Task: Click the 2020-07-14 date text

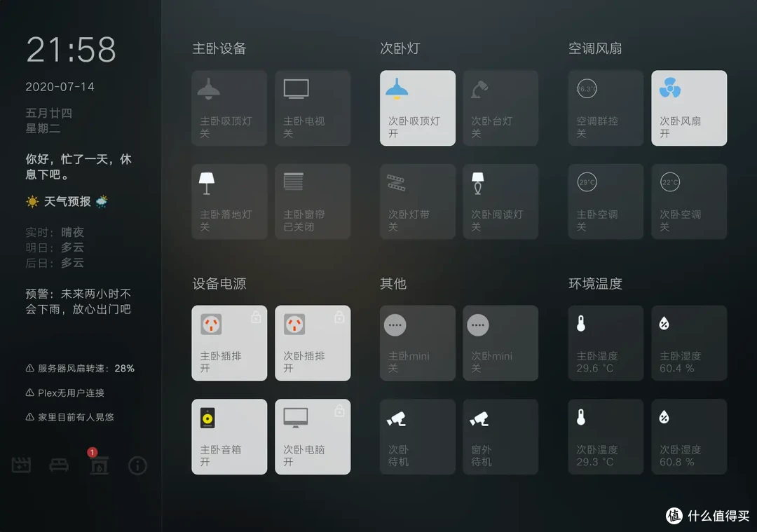Action: point(60,87)
